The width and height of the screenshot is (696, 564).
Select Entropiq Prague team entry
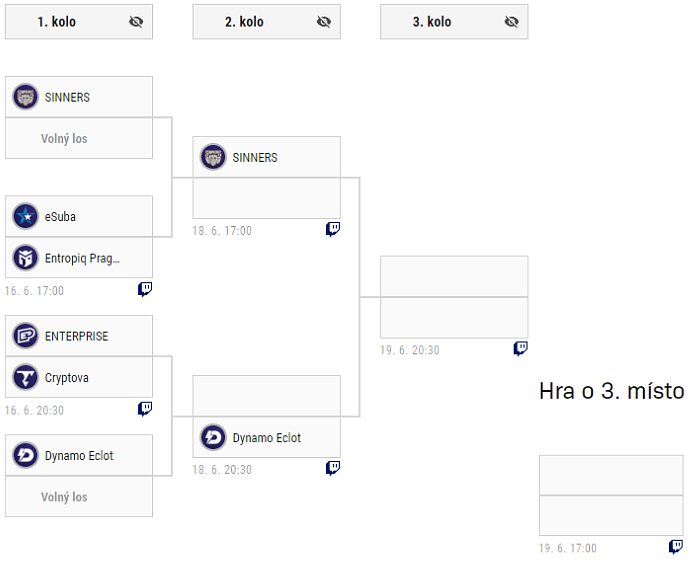coord(79,258)
